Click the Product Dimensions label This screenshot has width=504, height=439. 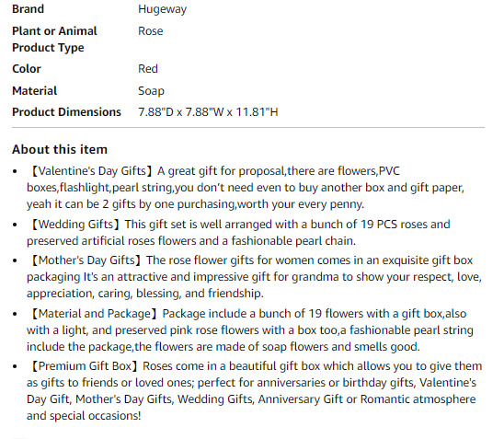point(66,112)
